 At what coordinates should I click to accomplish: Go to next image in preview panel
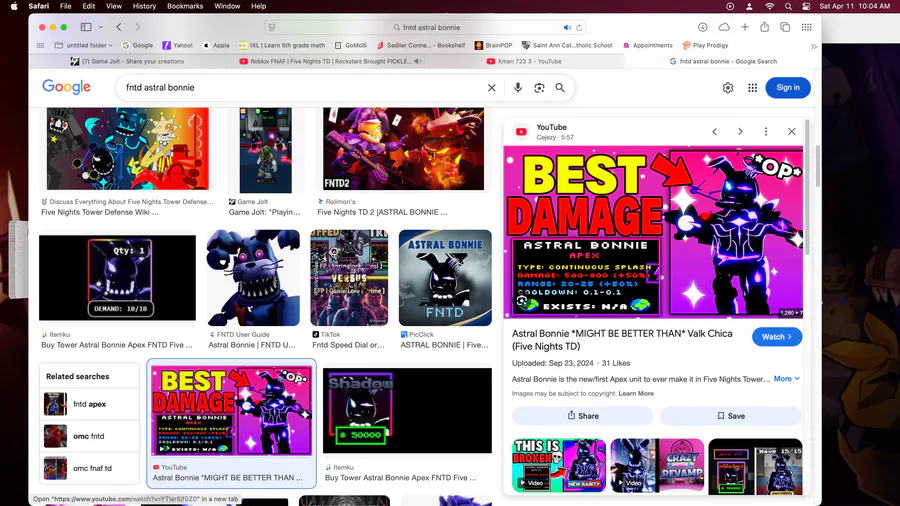pos(740,131)
